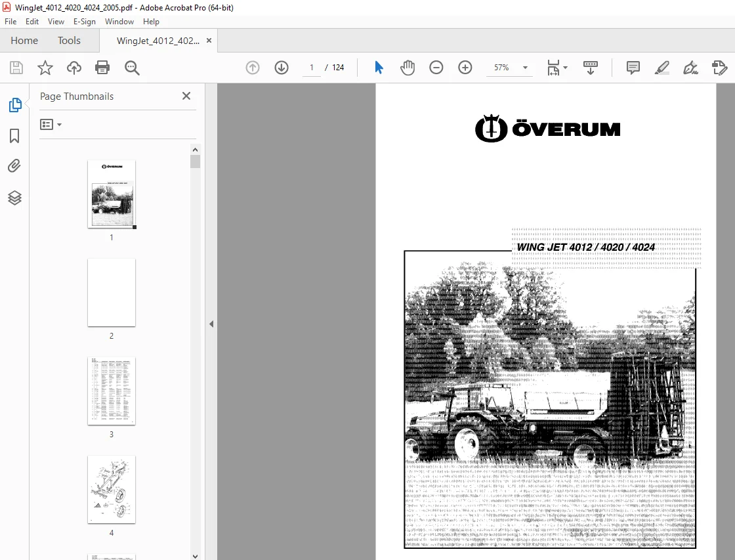
Task: Select page 4 thumbnail with diagram
Action: tap(112, 489)
